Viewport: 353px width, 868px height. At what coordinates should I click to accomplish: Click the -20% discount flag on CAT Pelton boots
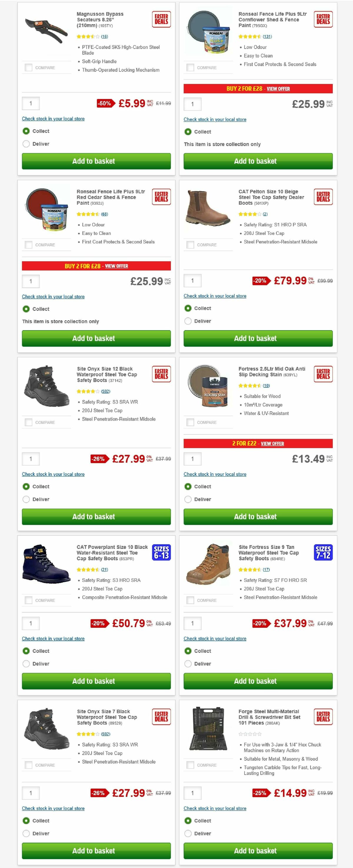pyautogui.click(x=259, y=280)
